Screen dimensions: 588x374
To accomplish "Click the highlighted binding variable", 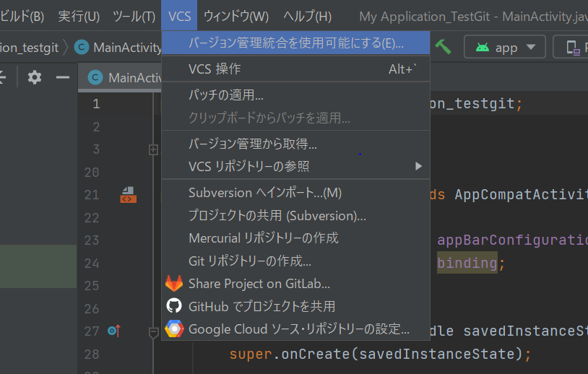I will [467, 263].
